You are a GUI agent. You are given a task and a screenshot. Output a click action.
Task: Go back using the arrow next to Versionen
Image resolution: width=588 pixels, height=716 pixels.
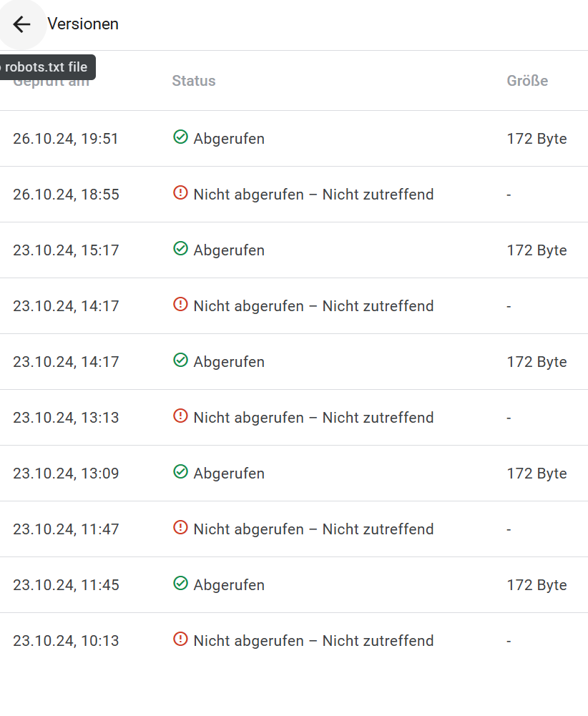[x=21, y=24]
